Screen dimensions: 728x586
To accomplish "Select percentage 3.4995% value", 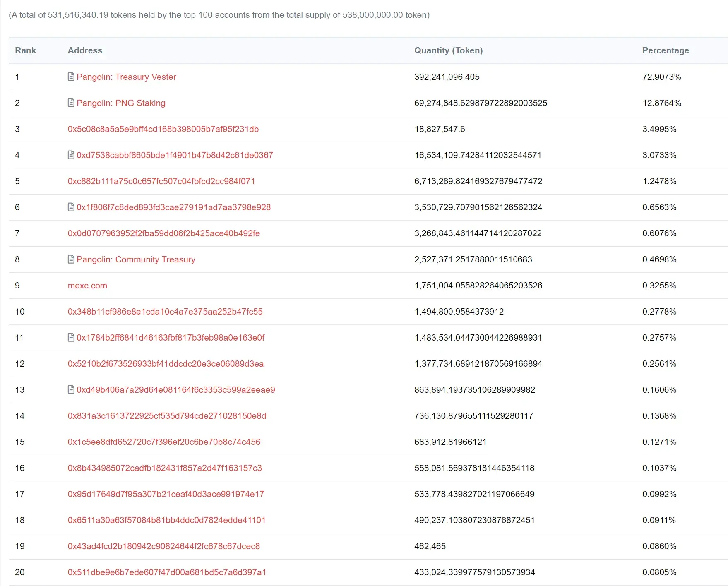I will click(x=659, y=129).
